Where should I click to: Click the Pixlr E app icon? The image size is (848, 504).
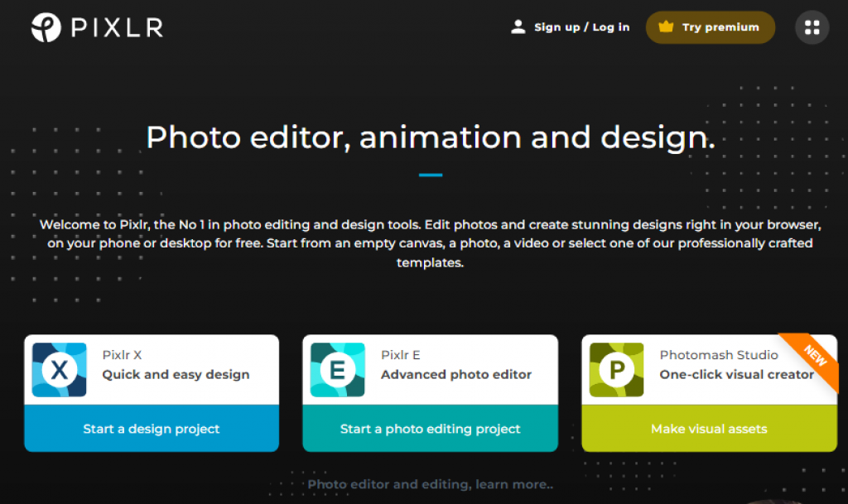[x=338, y=370]
